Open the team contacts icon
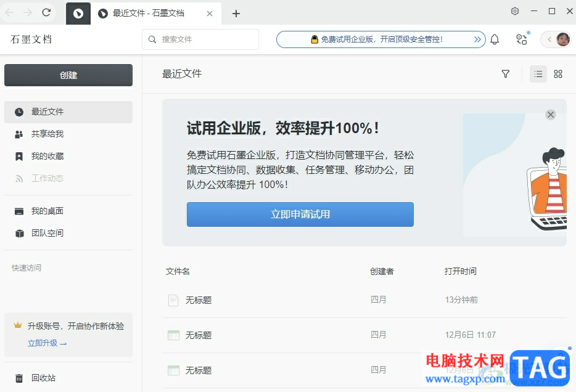576x392 pixels. point(522,39)
